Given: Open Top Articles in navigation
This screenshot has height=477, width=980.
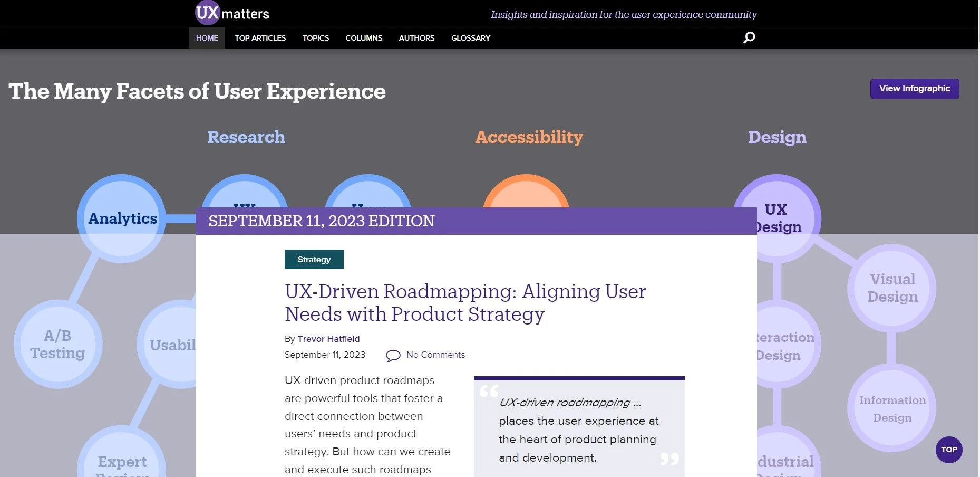Looking at the screenshot, I should click(x=260, y=38).
